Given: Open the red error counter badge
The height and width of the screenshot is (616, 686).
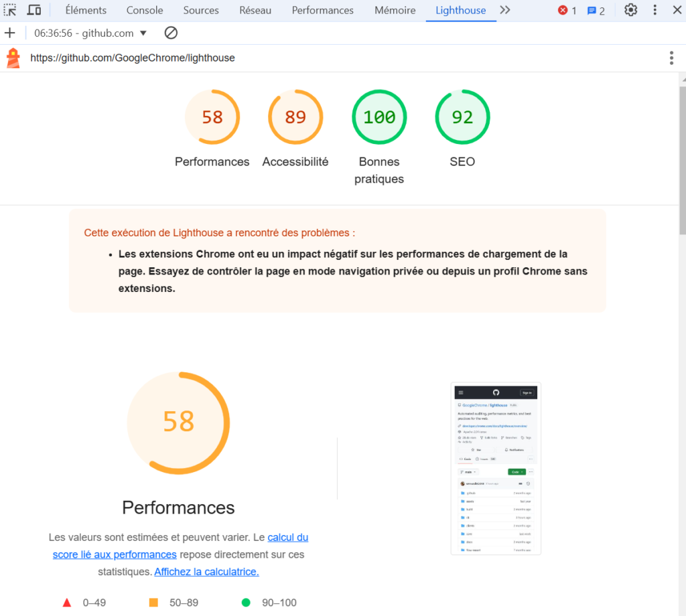Looking at the screenshot, I should coord(567,11).
